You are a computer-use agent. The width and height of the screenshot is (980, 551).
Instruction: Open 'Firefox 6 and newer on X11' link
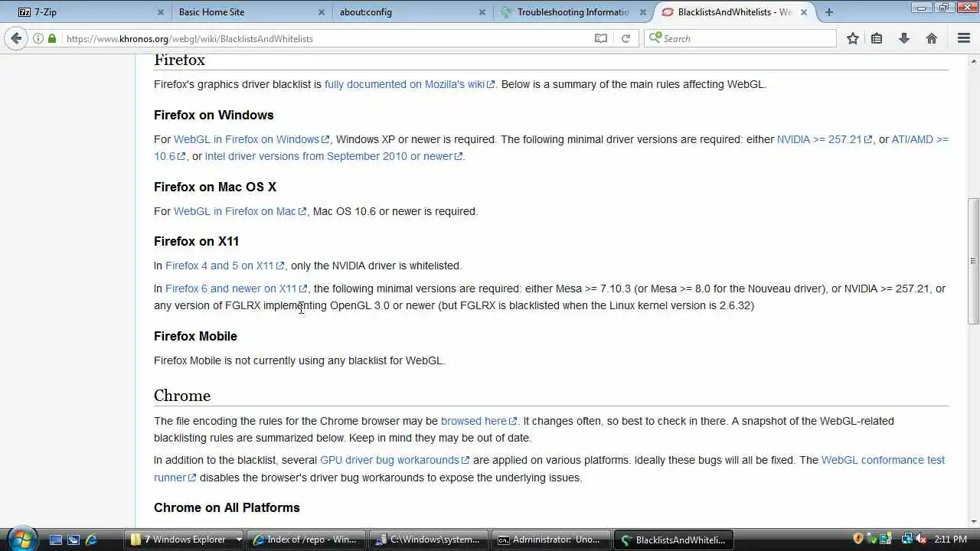click(236, 289)
